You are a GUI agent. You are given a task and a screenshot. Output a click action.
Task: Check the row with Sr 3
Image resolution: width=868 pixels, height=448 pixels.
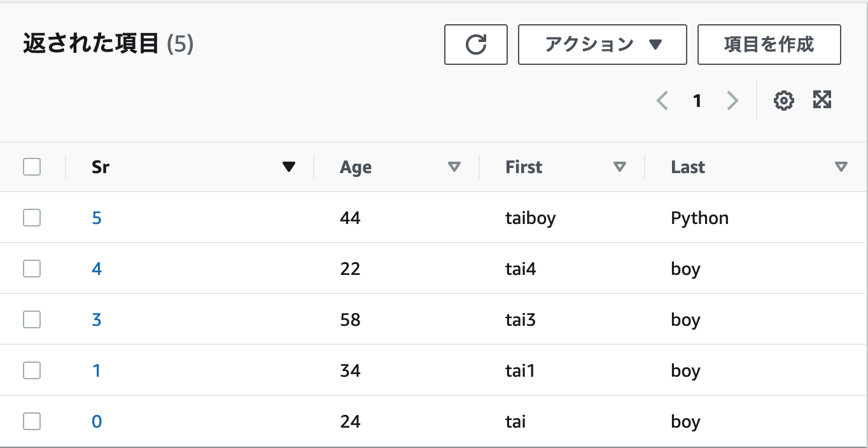coord(32,319)
